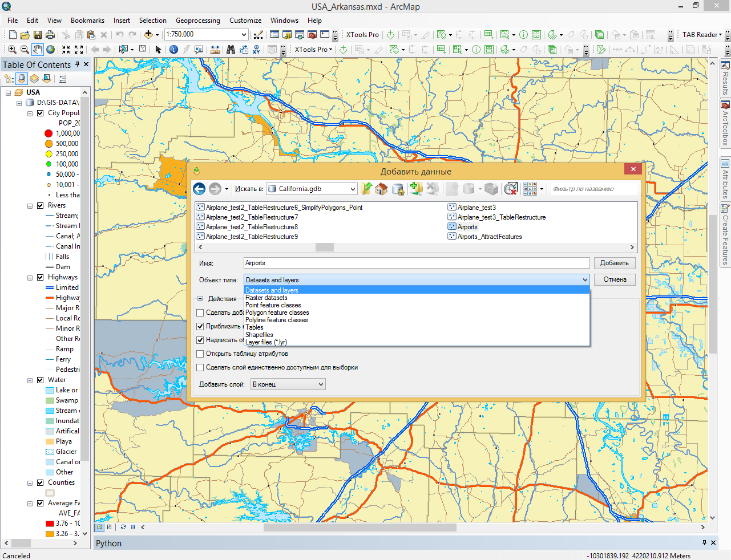Collapse the 'Действия' section
Image resolution: width=731 pixels, height=560 pixels.
click(x=200, y=299)
